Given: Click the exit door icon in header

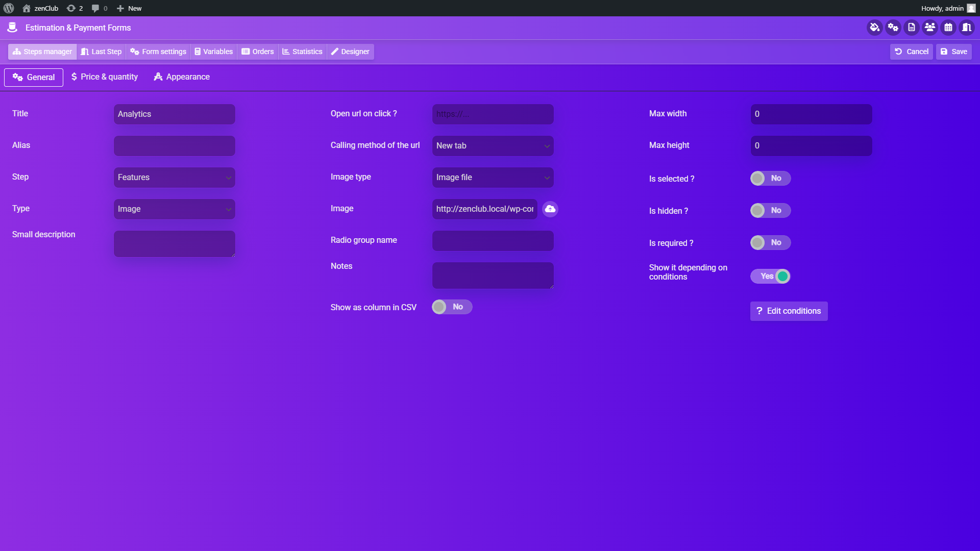Looking at the screenshot, I should [967, 28].
